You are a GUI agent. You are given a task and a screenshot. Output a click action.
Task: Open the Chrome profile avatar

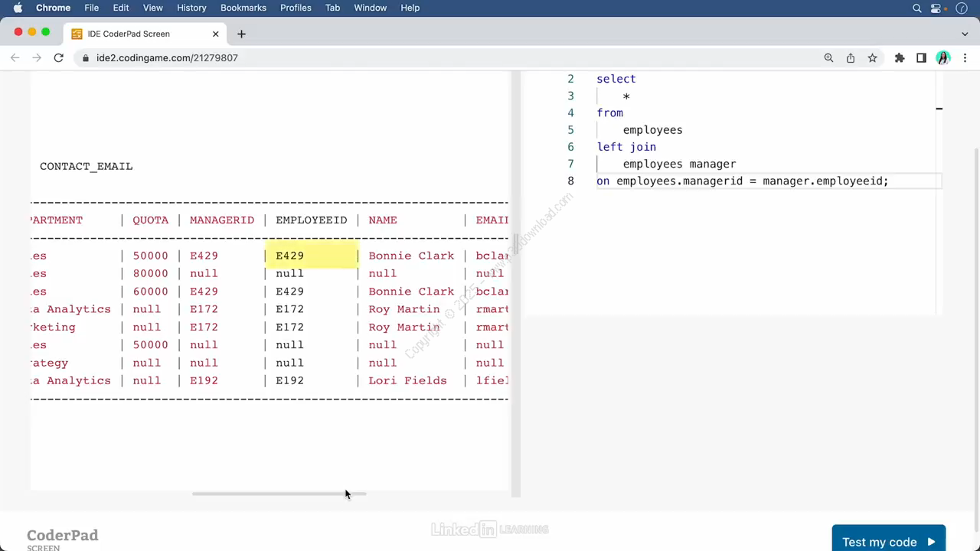[943, 57]
